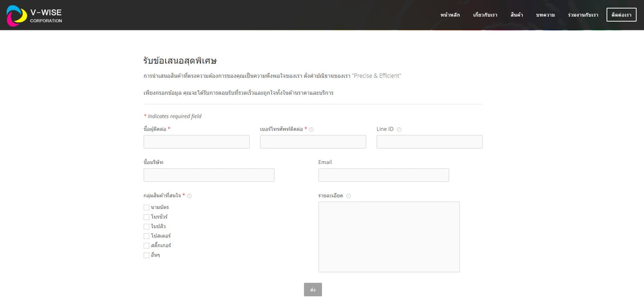This screenshot has width=644, height=303.
Task: Click the help icon beside Line ID
Action: [x=399, y=130]
